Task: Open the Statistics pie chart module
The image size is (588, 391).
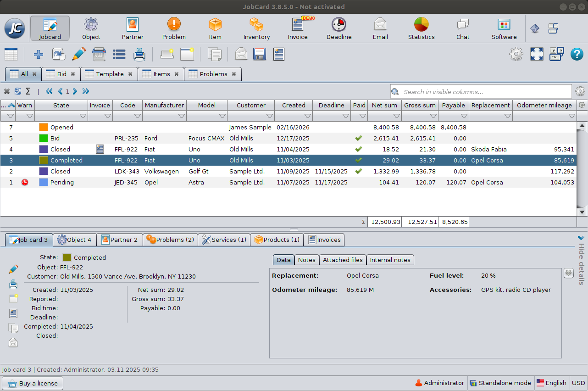Action: (x=421, y=28)
